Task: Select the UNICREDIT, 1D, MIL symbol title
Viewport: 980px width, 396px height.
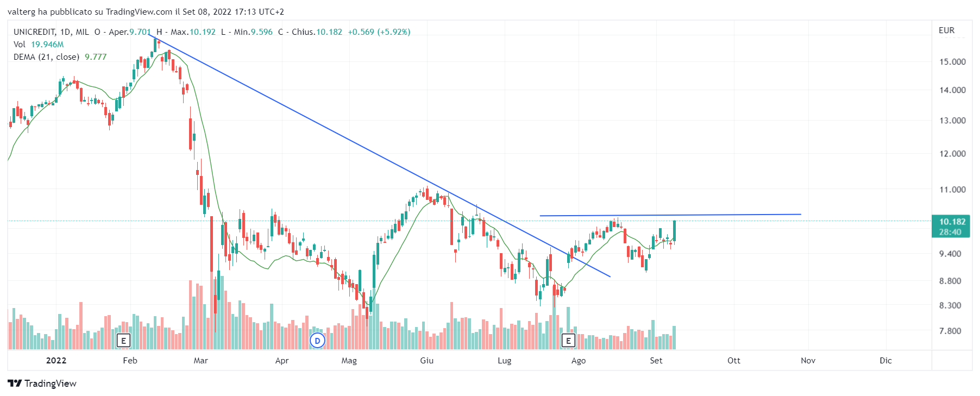Action: pyautogui.click(x=51, y=32)
